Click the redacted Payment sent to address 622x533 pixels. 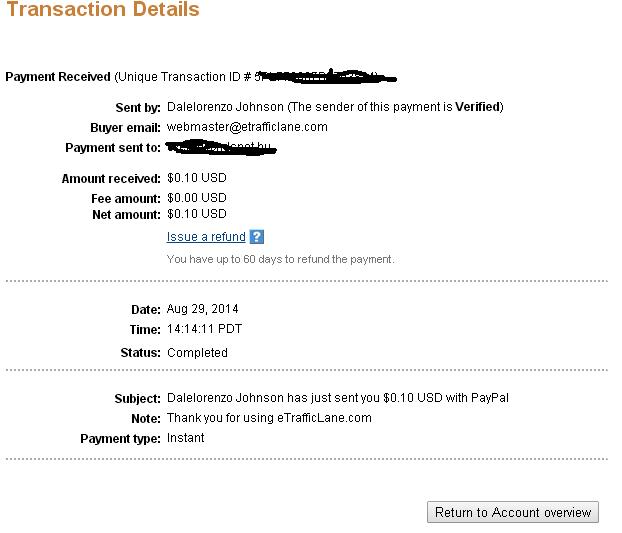(x=221, y=148)
